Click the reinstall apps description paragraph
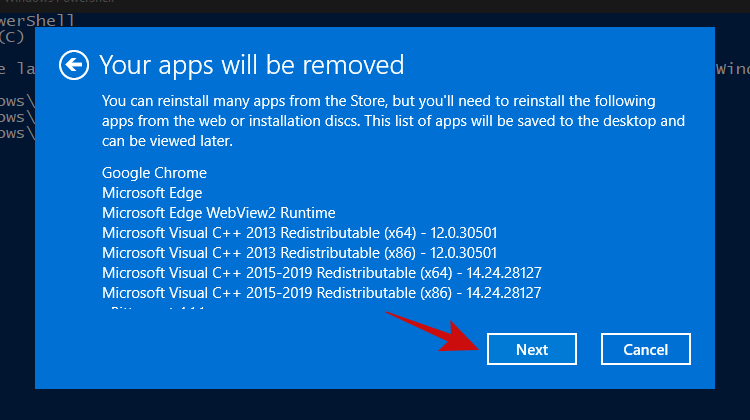This screenshot has height=420, width=750. point(393,121)
